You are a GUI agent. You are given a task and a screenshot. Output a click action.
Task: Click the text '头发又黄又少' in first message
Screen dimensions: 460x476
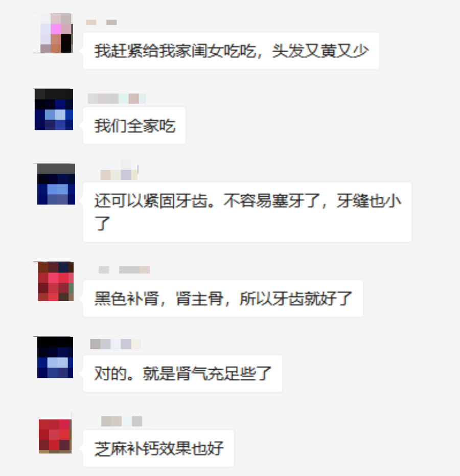click(x=320, y=51)
